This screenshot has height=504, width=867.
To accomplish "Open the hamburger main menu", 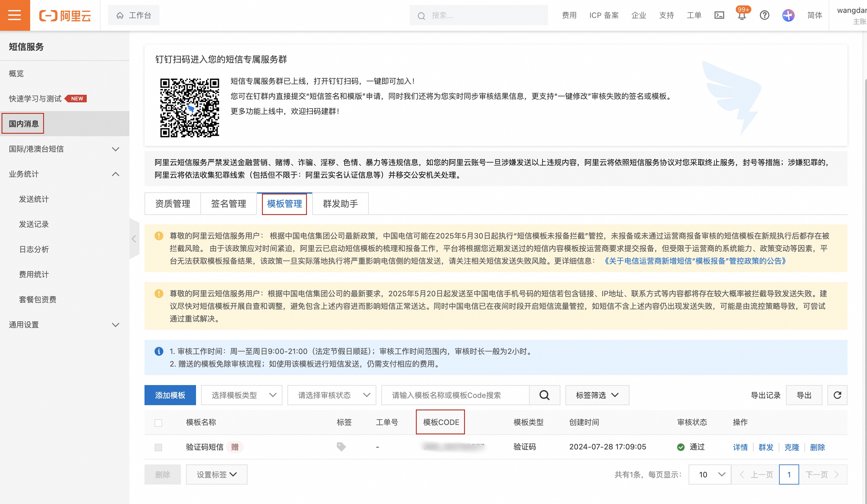I will click(x=15, y=15).
